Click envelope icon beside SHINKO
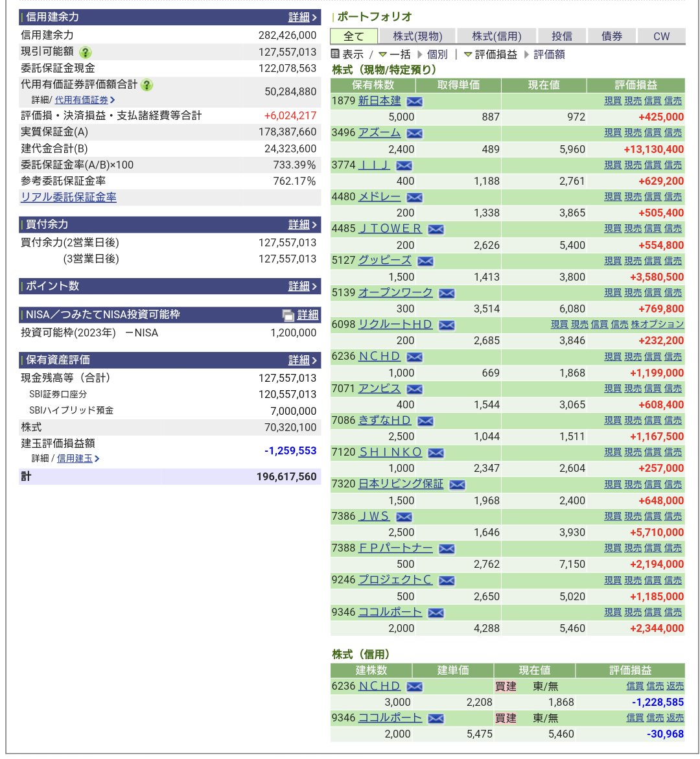Viewport: 700px width, 759px height. pyautogui.click(x=436, y=453)
